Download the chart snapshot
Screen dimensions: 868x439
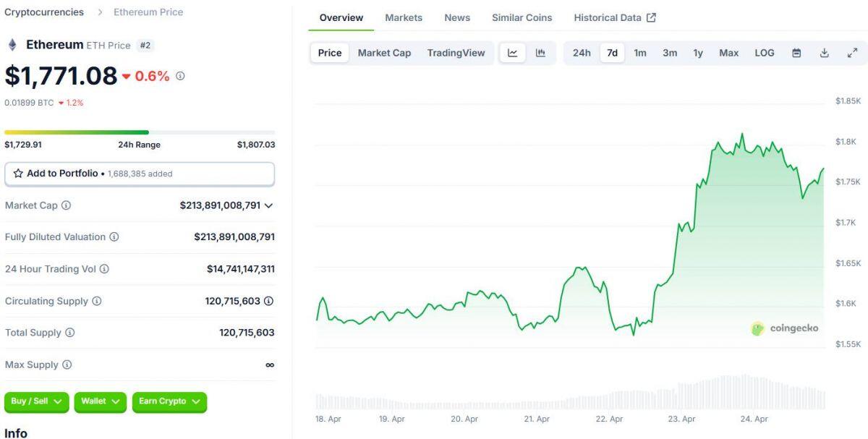point(824,52)
